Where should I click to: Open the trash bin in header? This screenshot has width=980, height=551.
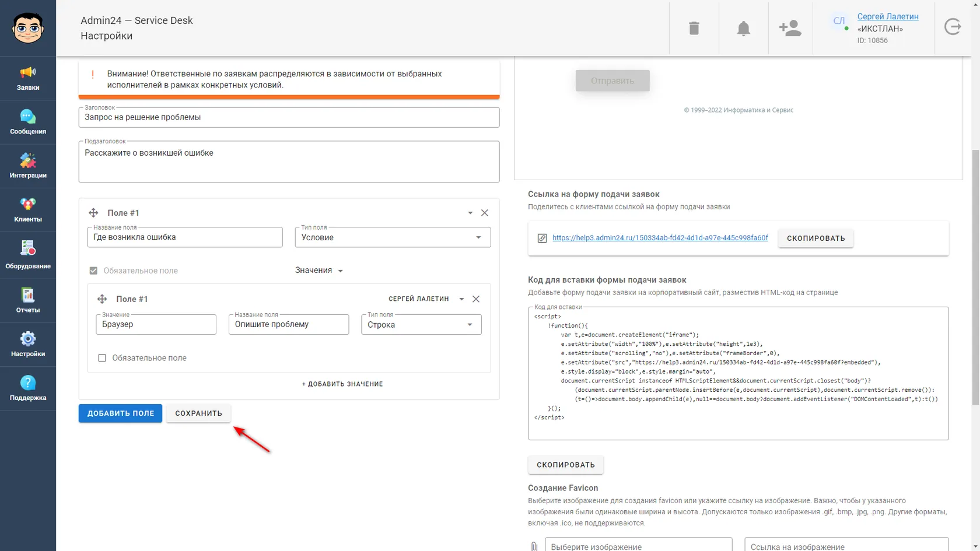[x=694, y=28]
